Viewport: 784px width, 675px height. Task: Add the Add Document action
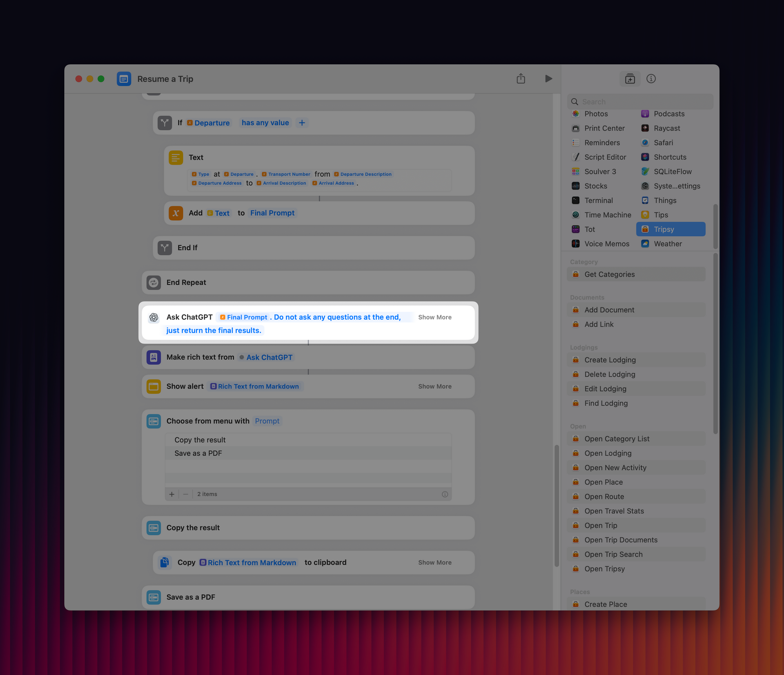[x=636, y=310]
